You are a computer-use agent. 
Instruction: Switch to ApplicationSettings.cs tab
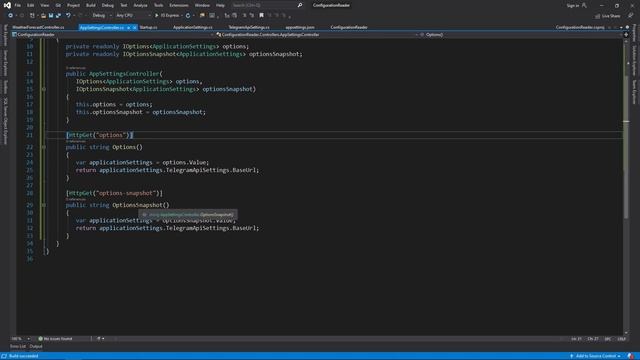click(193, 27)
